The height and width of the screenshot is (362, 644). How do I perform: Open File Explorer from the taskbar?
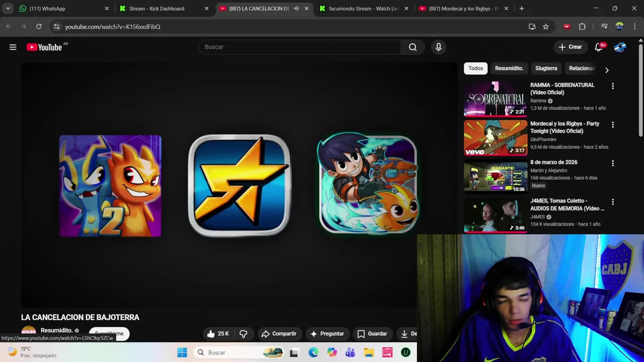click(x=369, y=352)
